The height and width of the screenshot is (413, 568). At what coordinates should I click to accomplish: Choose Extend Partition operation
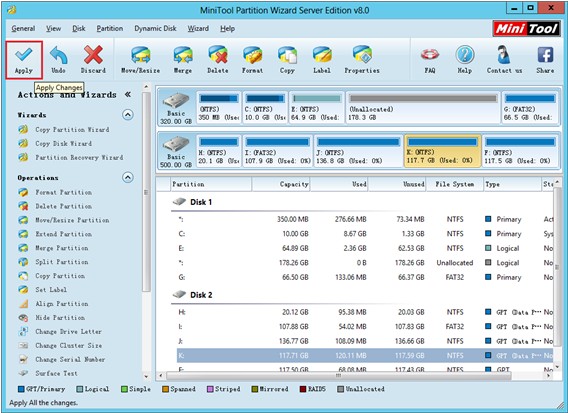(63, 234)
